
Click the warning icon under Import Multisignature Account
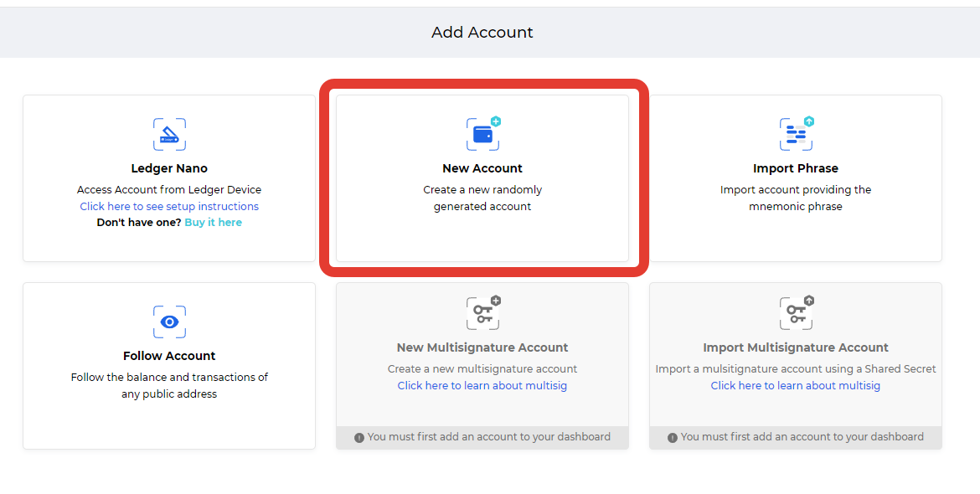tap(673, 438)
